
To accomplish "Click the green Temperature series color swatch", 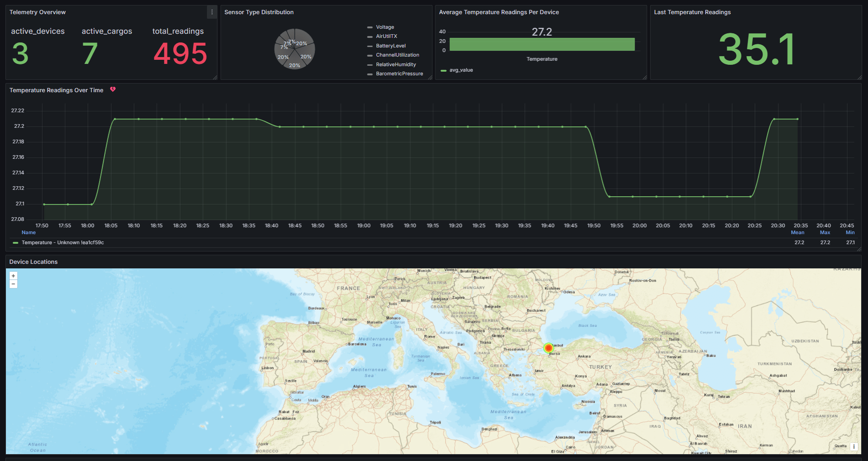I will point(16,243).
